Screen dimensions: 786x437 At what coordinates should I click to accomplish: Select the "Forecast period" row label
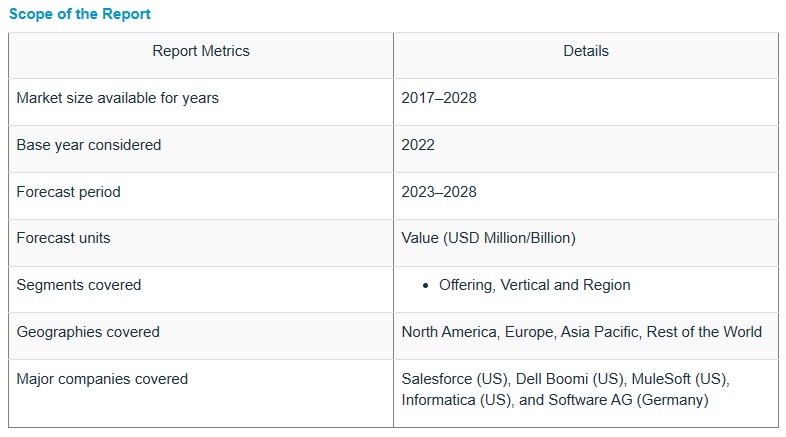click(69, 192)
